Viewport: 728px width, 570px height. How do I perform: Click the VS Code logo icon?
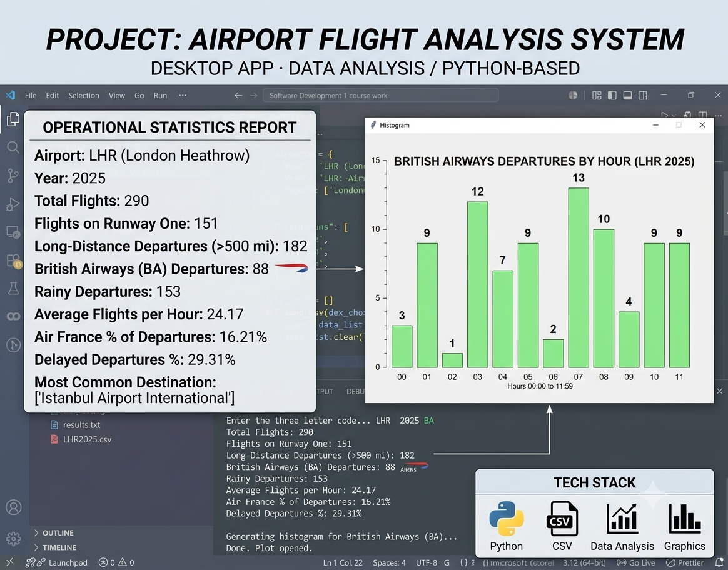(x=10, y=95)
